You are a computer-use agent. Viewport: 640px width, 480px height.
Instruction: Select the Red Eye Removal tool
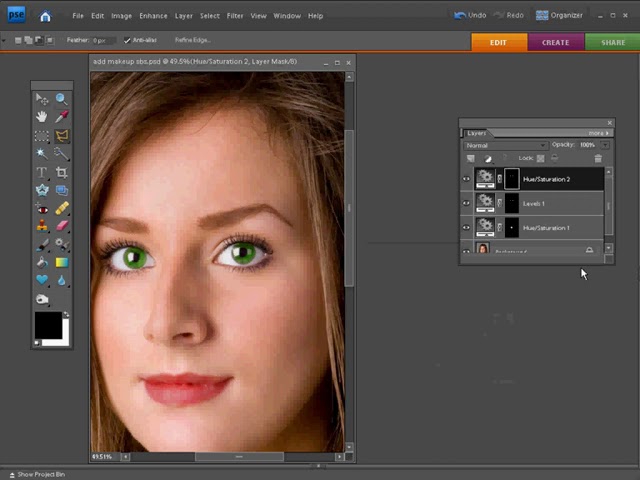[42, 209]
